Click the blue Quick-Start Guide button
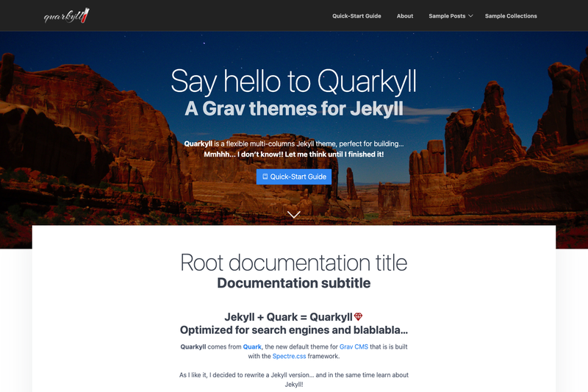Viewport: 588px width, 392px height. 294,177
